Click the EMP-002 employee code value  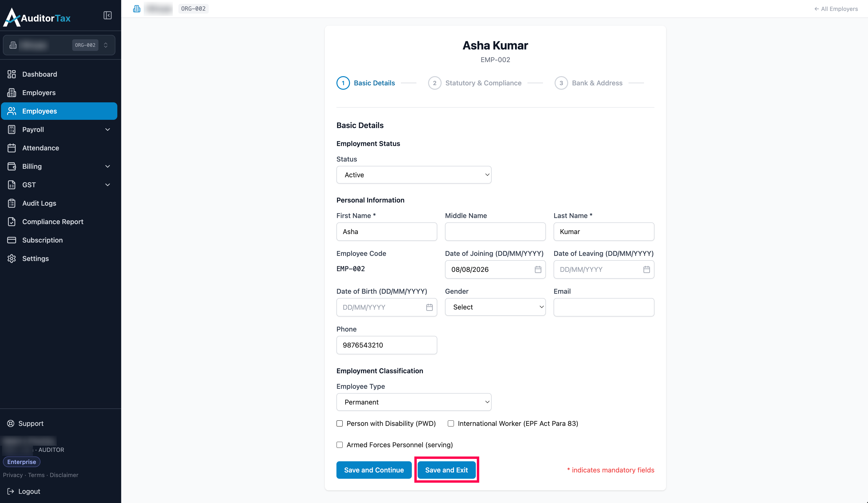point(351,269)
